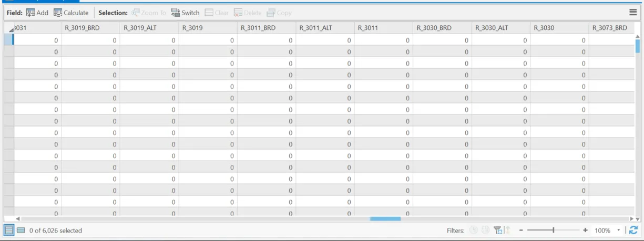
Task: Select the first row header
Action: (9, 40)
